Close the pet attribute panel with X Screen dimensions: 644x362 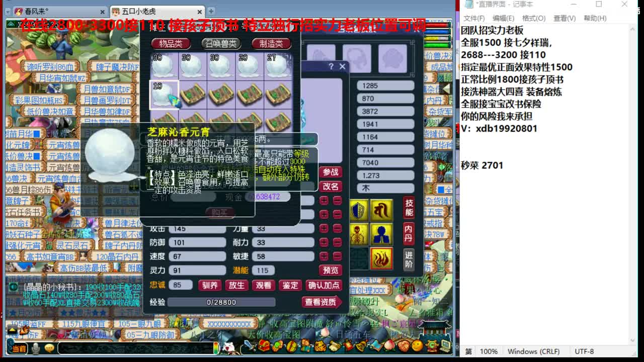click(x=343, y=66)
